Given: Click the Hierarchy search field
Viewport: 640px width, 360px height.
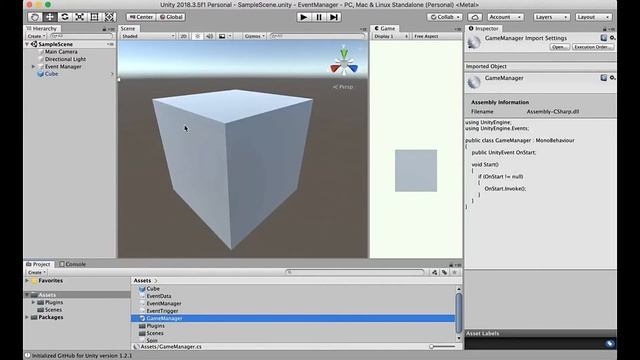Looking at the screenshot, I should click(81, 36).
